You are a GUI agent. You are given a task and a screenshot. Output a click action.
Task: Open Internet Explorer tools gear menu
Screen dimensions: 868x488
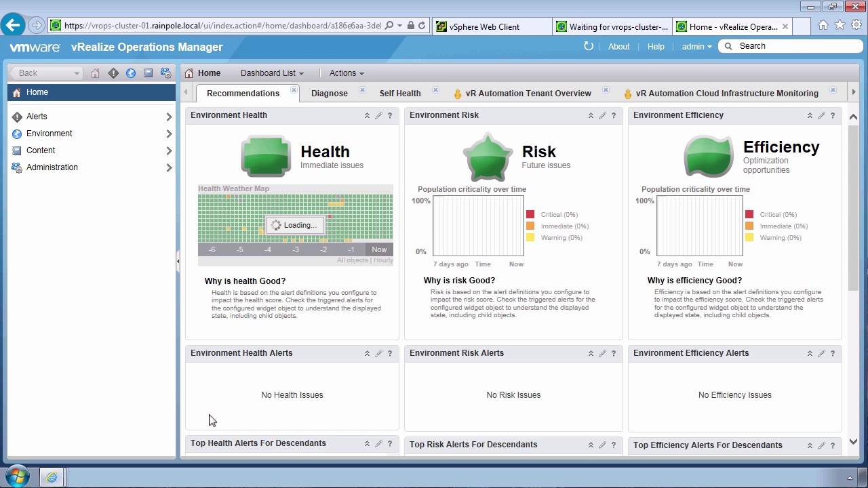[855, 25]
